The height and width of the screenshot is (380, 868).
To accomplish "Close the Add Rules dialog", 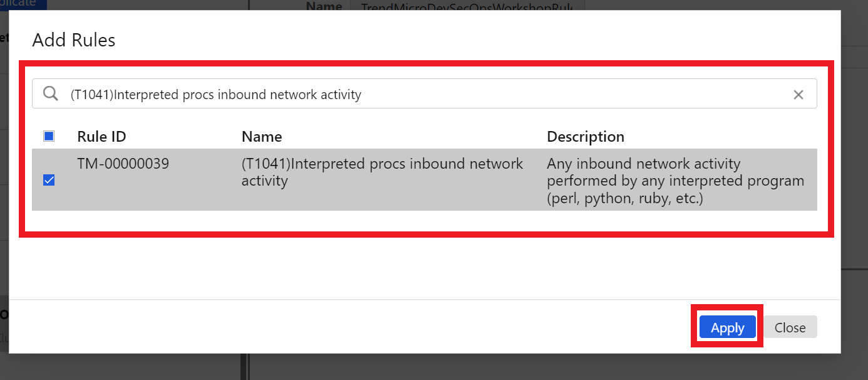I will pyautogui.click(x=790, y=327).
